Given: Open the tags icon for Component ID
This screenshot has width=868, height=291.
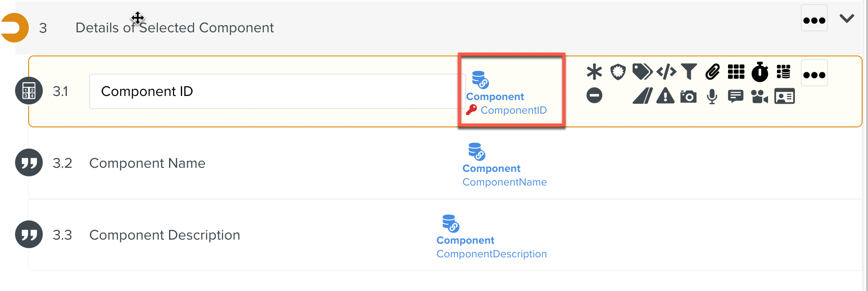Looking at the screenshot, I should pos(642,72).
